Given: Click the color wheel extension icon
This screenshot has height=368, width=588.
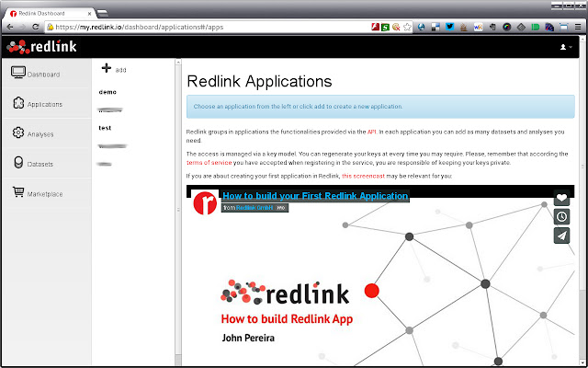Looking at the screenshot, I should (506, 27).
